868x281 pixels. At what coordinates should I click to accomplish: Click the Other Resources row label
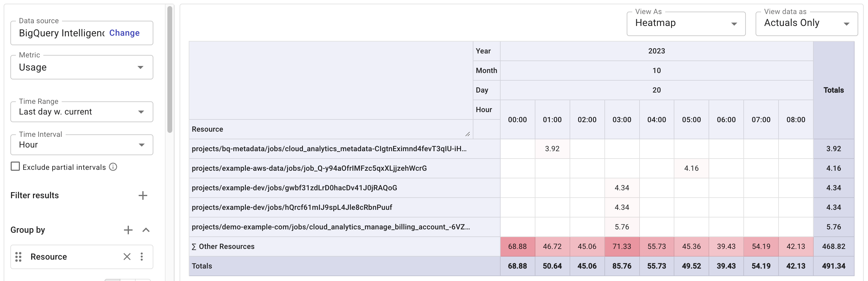[226, 246]
